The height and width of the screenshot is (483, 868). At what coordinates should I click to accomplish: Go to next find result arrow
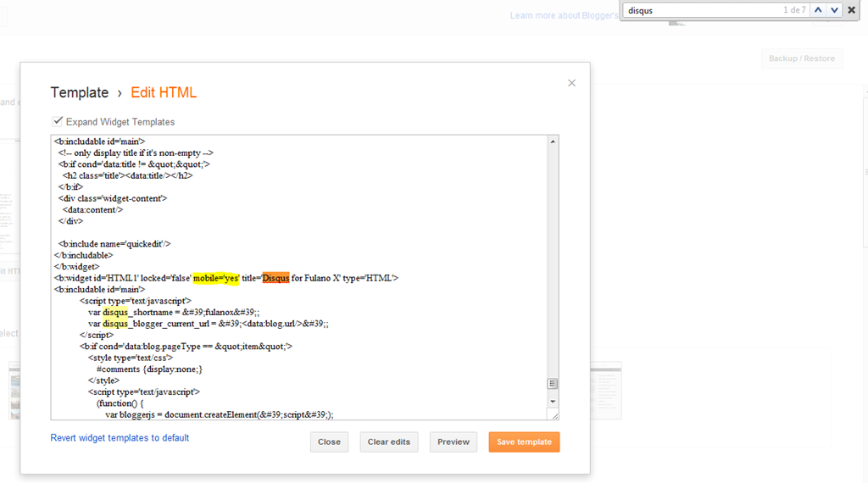coord(834,10)
